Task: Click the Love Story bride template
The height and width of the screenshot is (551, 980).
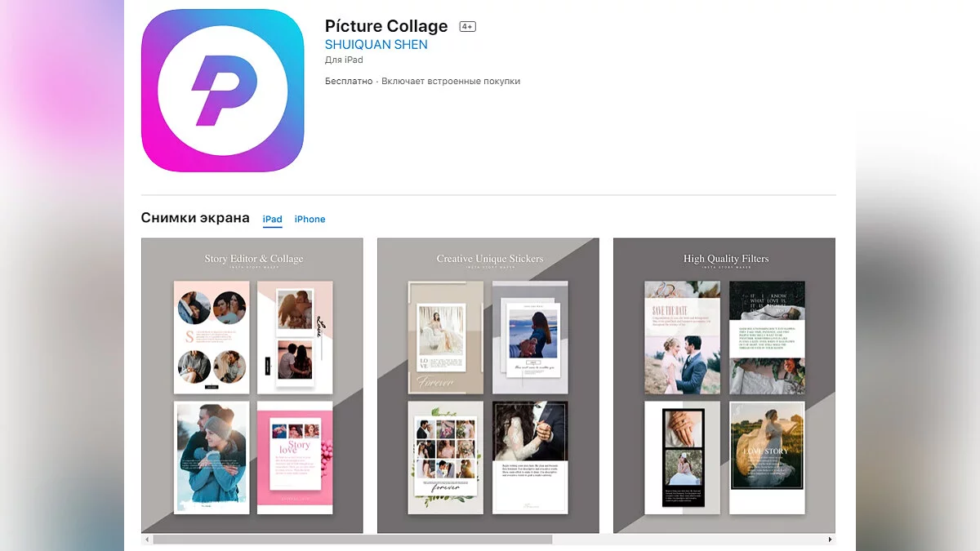Action: (767, 457)
